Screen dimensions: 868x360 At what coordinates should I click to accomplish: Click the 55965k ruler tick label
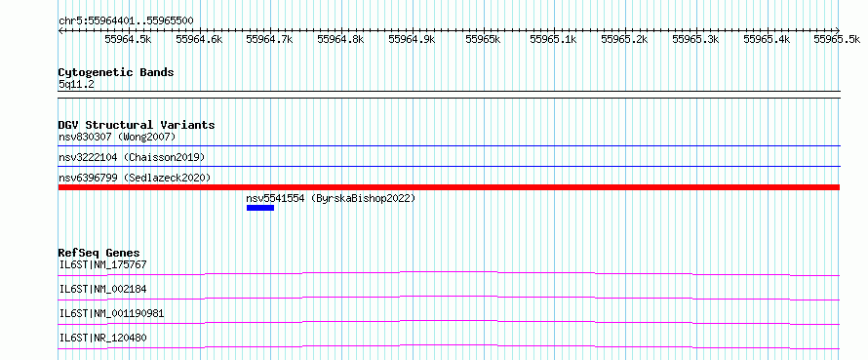483,39
